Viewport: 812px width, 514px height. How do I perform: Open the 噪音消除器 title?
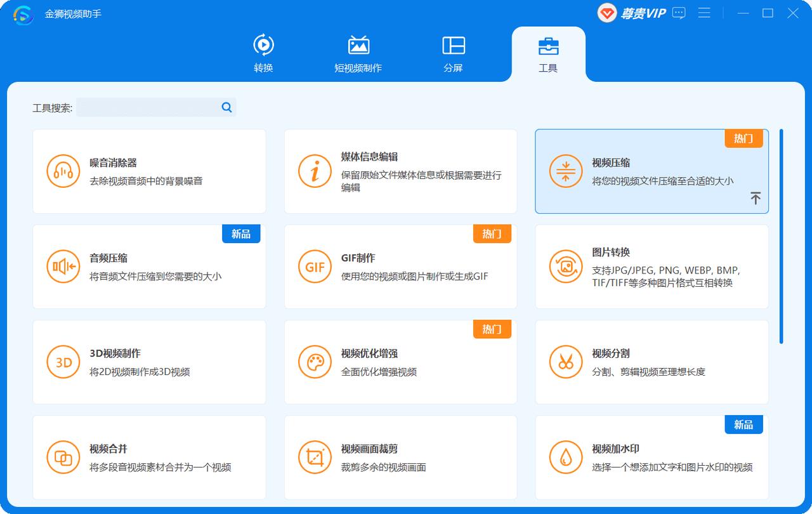[x=113, y=163]
